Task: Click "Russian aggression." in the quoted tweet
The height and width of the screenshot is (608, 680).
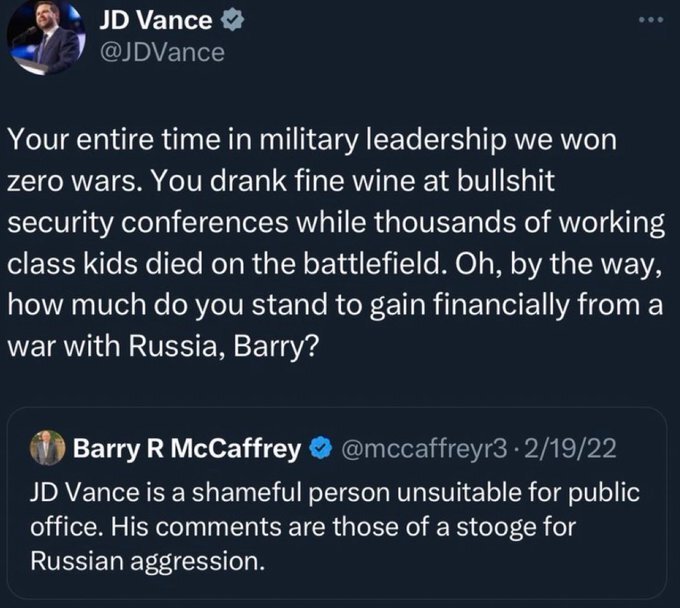Action: tap(150, 561)
